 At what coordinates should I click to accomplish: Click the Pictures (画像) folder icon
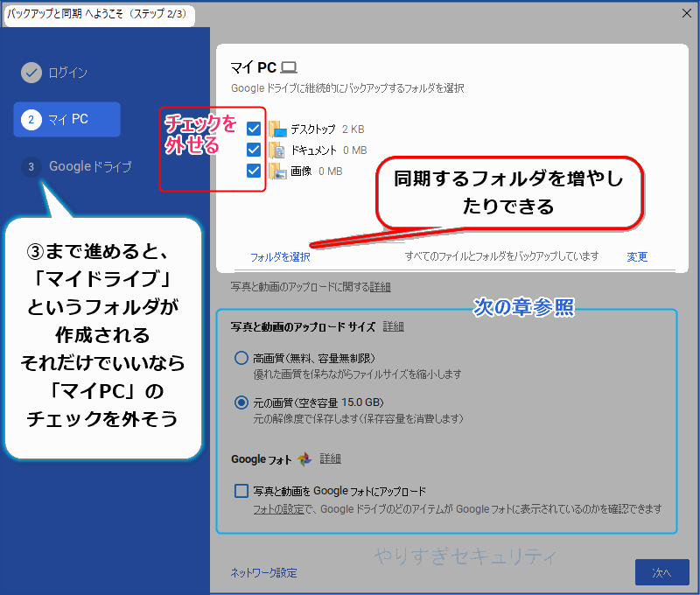coord(277,171)
